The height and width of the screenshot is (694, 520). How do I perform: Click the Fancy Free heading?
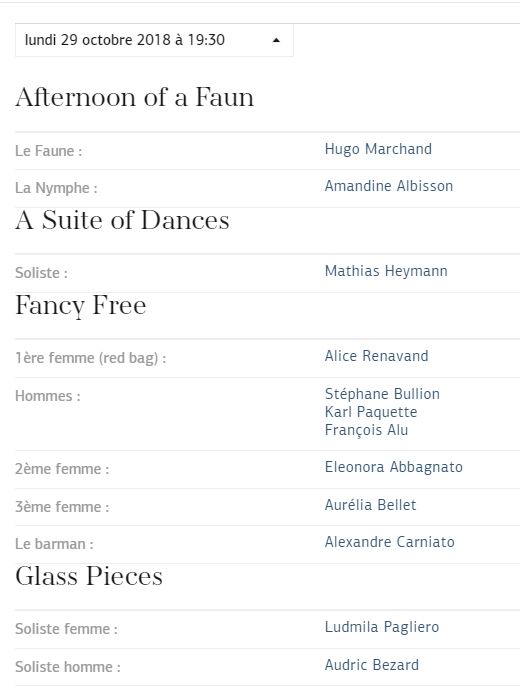(x=81, y=305)
